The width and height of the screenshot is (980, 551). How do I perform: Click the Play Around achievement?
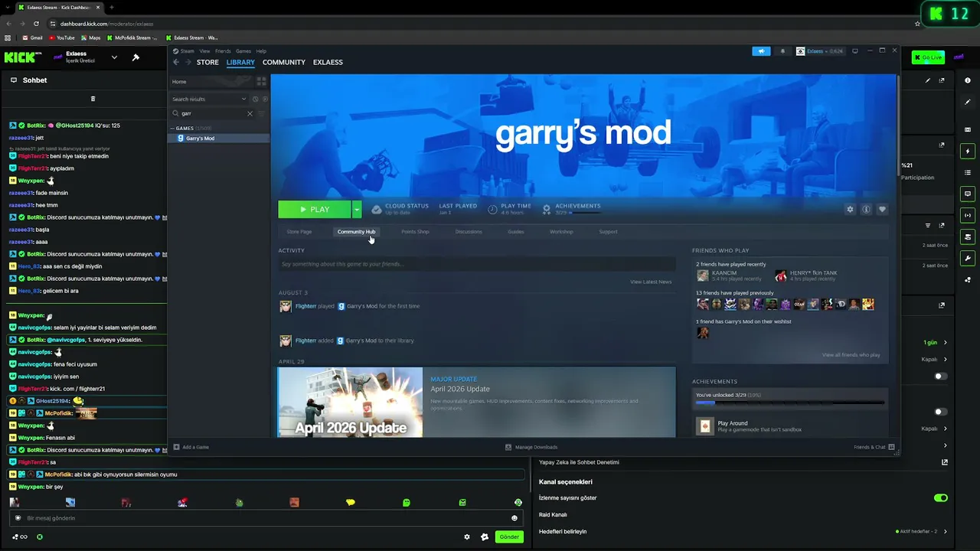789,426
